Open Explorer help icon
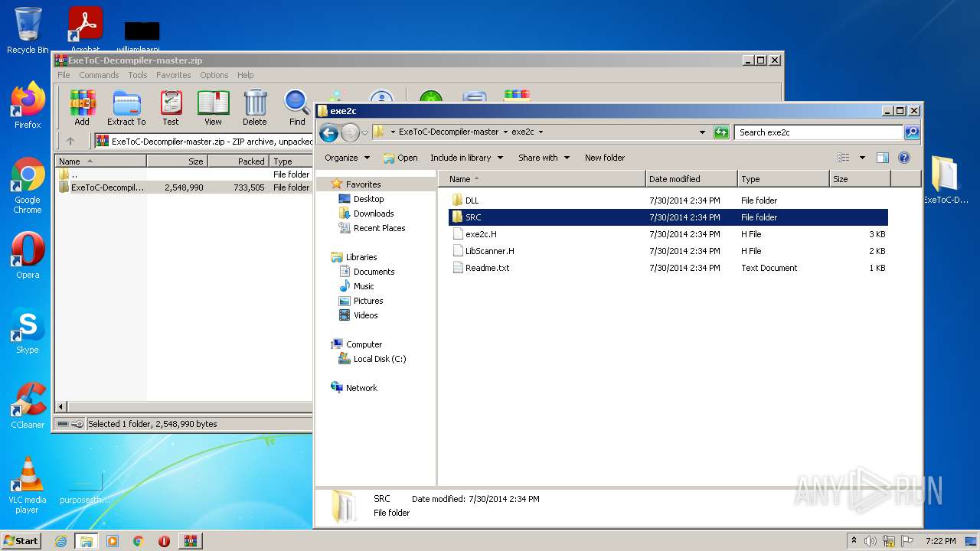 [x=904, y=158]
